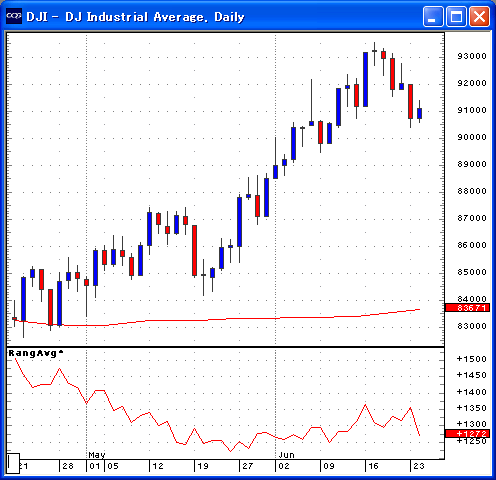This screenshot has width=496, height=480.
Task: Click the +1500 RangAvg scale label
Action: pos(471,359)
